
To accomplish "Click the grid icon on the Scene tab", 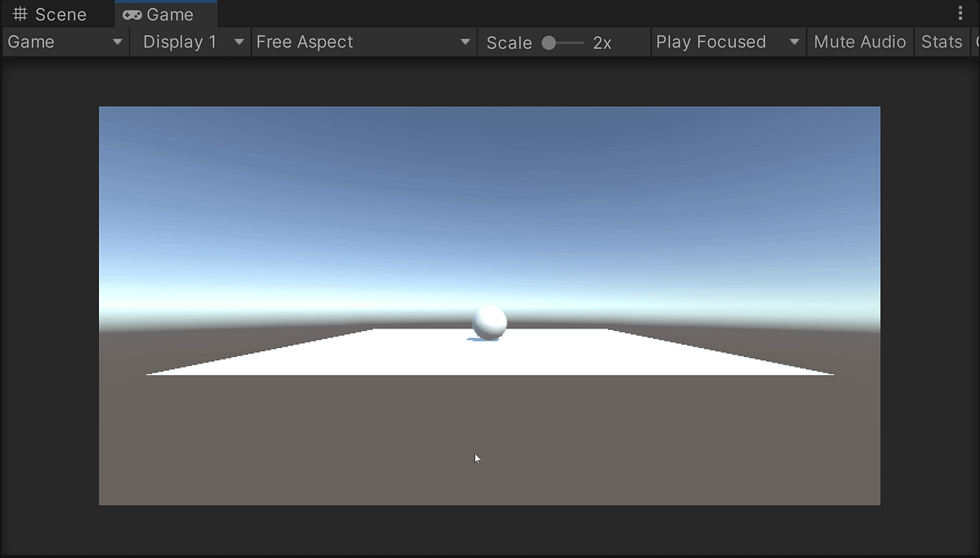I will (x=20, y=13).
